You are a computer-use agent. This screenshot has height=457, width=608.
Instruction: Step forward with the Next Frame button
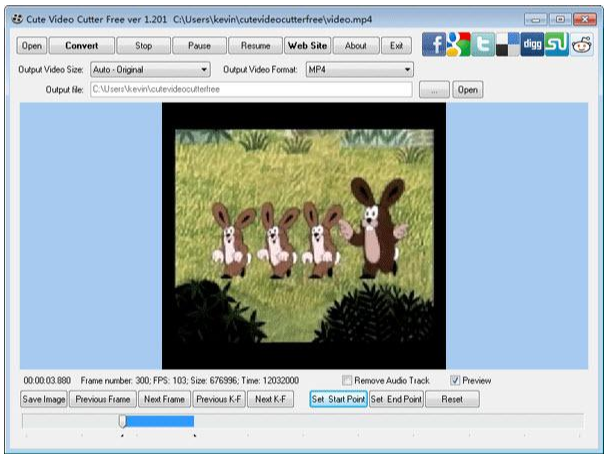pos(164,399)
